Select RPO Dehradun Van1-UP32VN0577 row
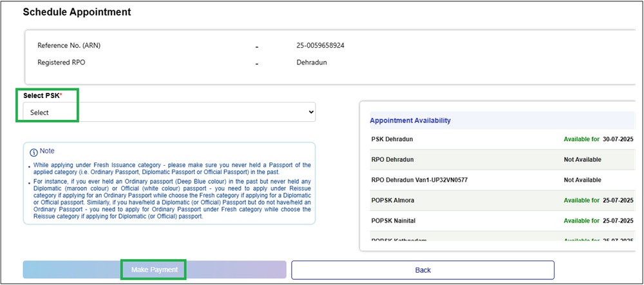The image size is (644, 285). [502, 180]
